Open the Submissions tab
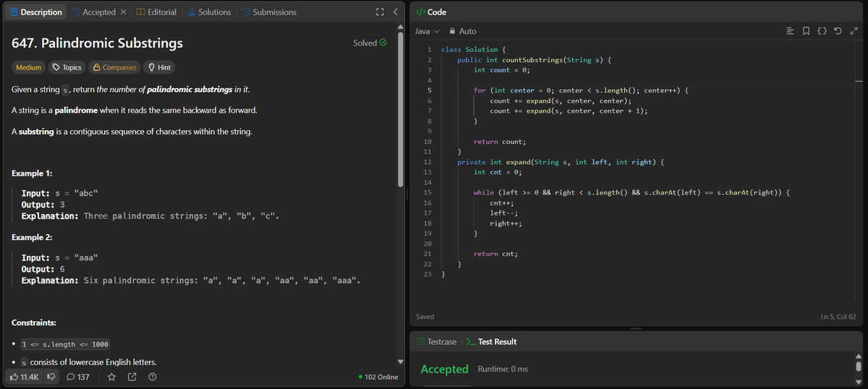 tap(268, 12)
